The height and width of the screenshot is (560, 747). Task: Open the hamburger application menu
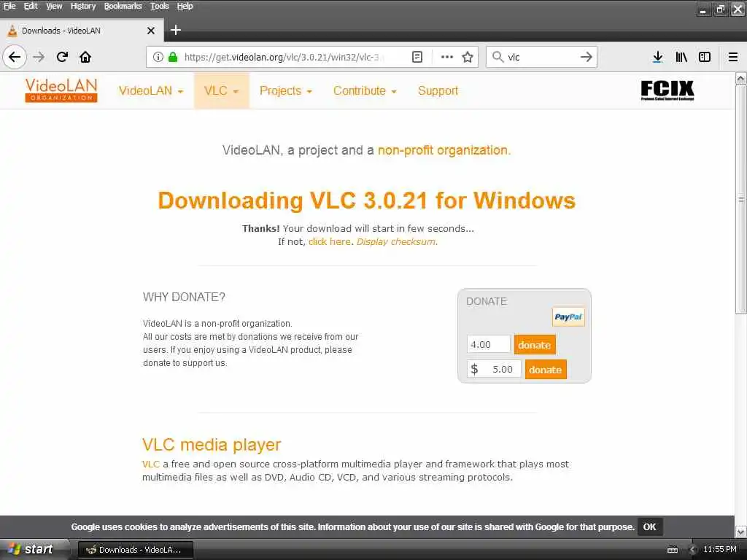[733, 57]
